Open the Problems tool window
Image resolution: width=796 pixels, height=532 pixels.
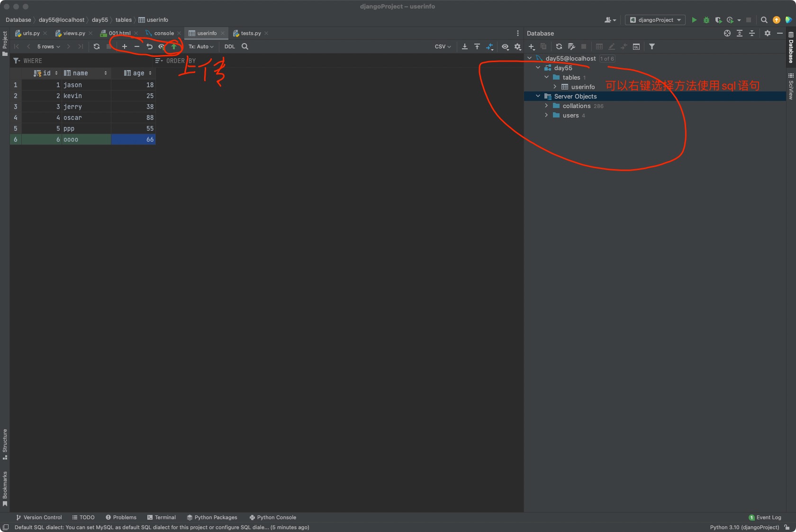121,517
